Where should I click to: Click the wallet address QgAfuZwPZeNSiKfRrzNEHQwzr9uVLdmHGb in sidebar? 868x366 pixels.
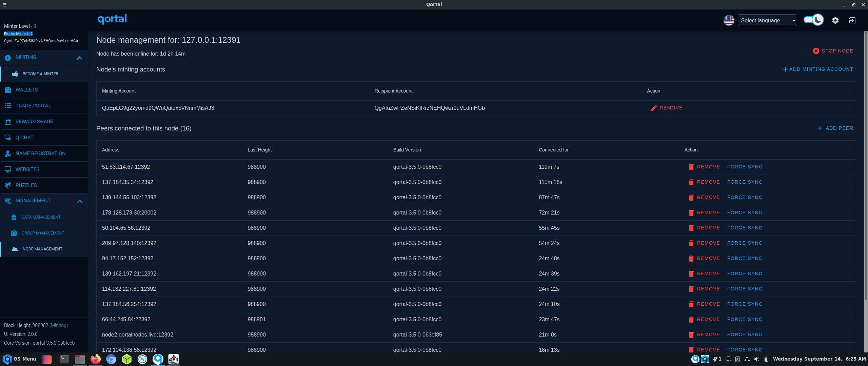coord(41,41)
